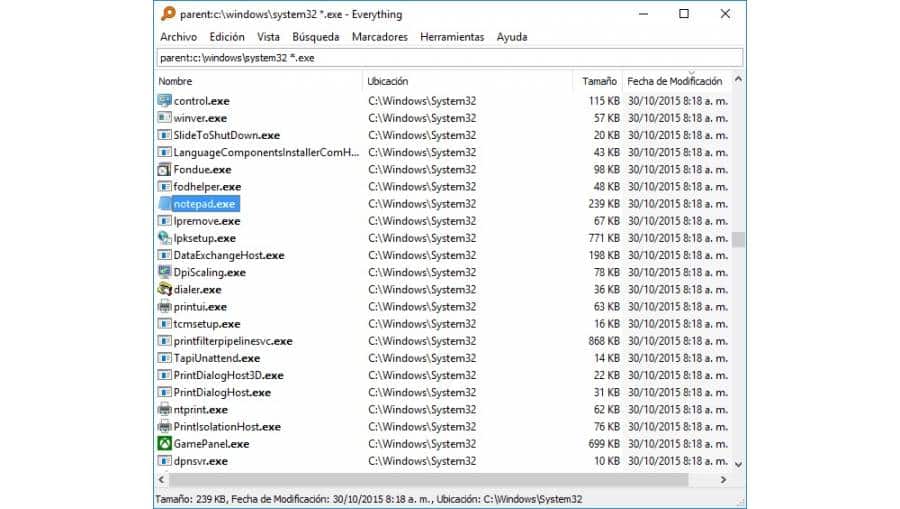
Task: Sort by Fecha de Modificación column header
Action: 677,81
